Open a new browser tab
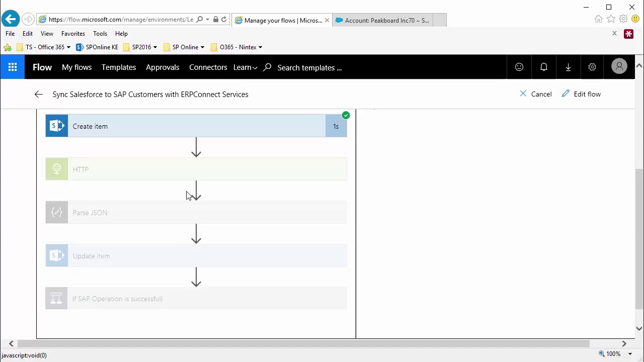 (x=440, y=20)
